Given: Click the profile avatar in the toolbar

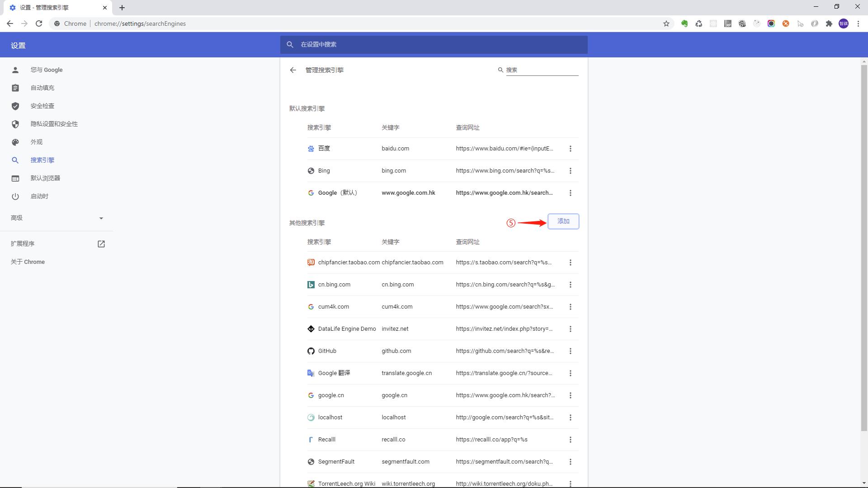Looking at the screenshot, I should pyautogui.click(x=844, y=23).
